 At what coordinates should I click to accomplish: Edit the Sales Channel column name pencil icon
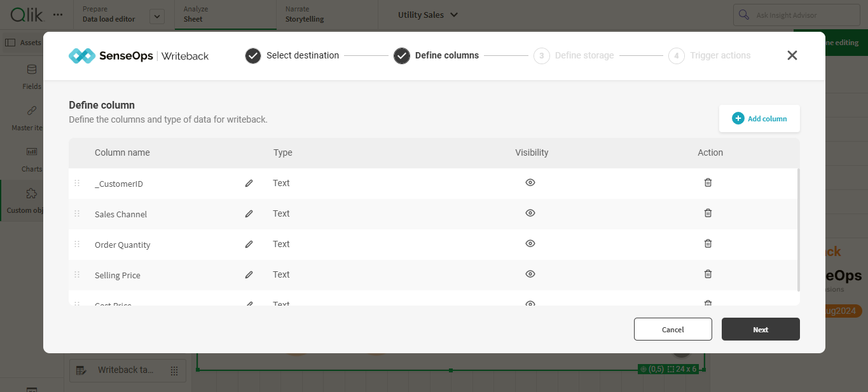click(249, 213)
